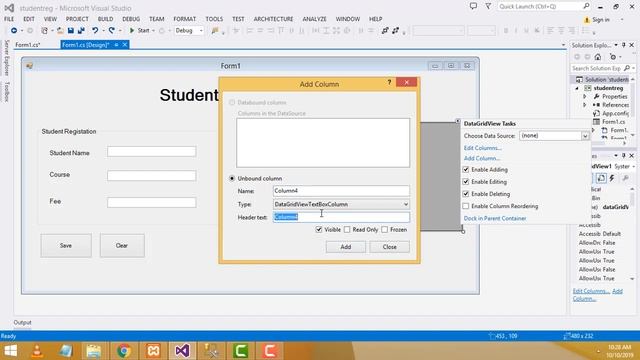Screen dimensions: 640x360
Task: Toggle the Read Only checkbox
Action: [347, 230]
